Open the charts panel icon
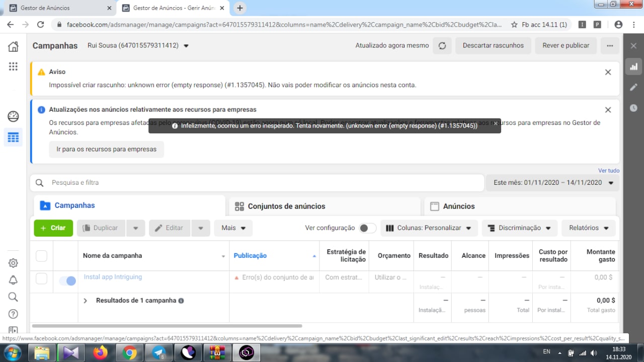Viewport: 644px width, 362px height. 633,66
